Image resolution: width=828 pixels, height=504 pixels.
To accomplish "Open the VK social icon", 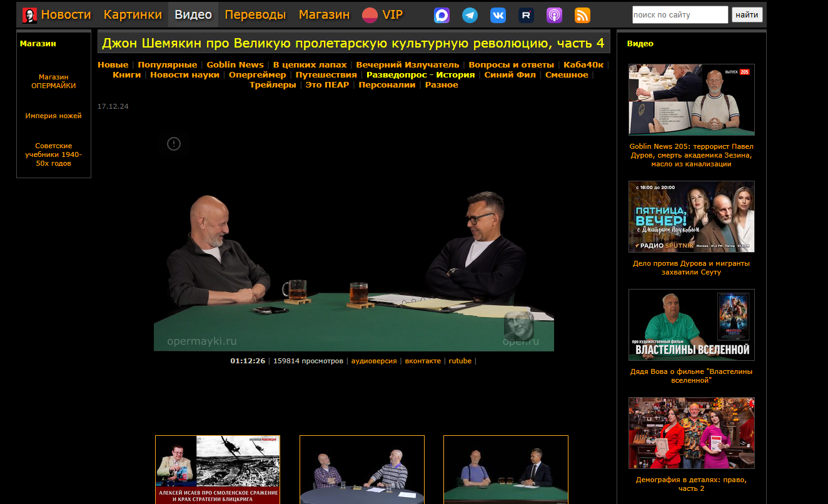I will click(x=498, y=16).
